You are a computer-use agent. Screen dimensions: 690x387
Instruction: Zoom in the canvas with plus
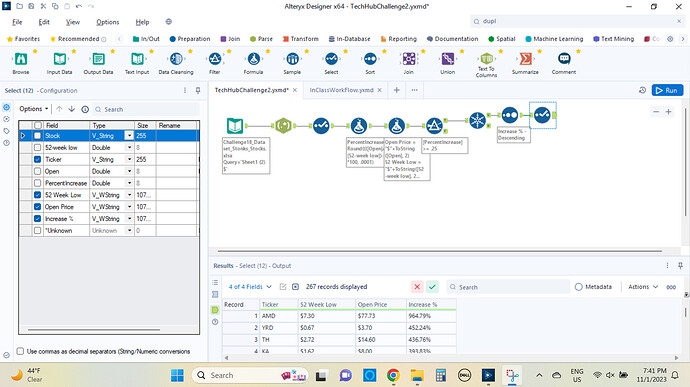[x=668, y=112]
